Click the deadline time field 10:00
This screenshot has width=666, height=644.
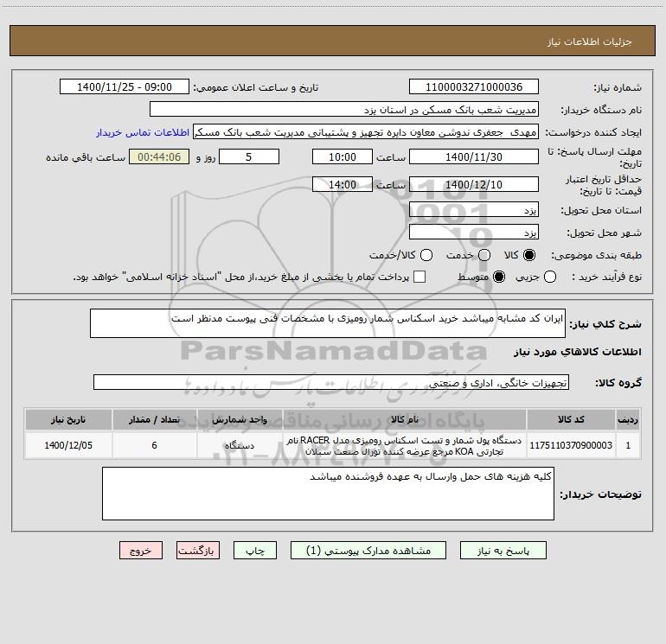pyautogui.click(x=343, y=156)
